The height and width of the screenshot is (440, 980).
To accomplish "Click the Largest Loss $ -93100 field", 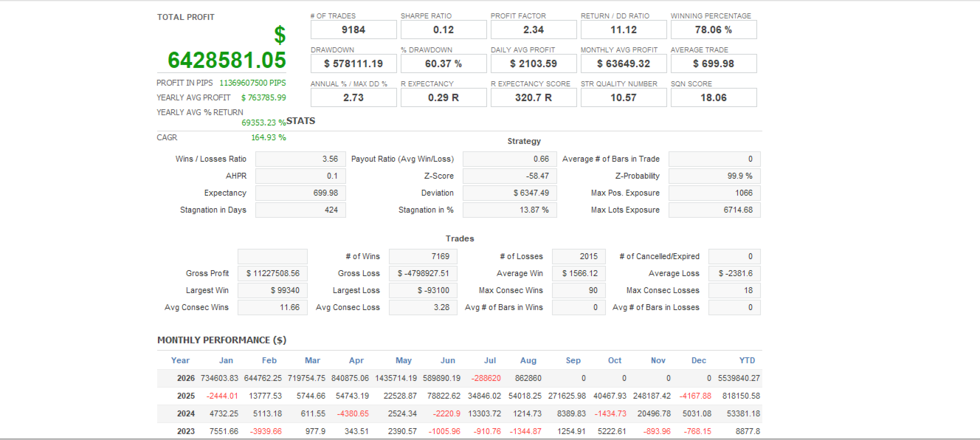I will [x=423, y=290].
